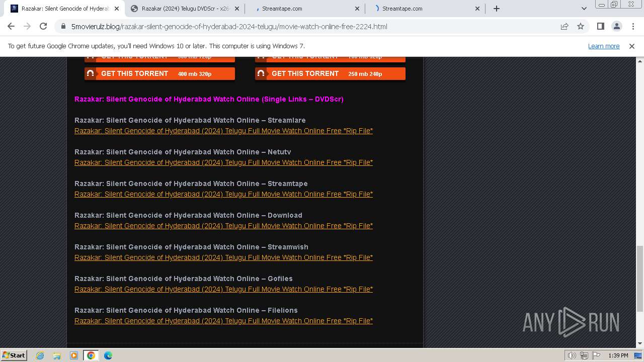Open the Netutv watch link
Screen dimensions: 644x362
click(223, 162)
